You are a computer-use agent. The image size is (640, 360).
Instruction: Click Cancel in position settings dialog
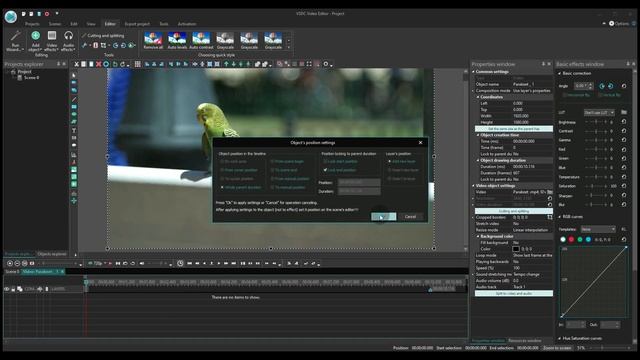coord(410,217)
